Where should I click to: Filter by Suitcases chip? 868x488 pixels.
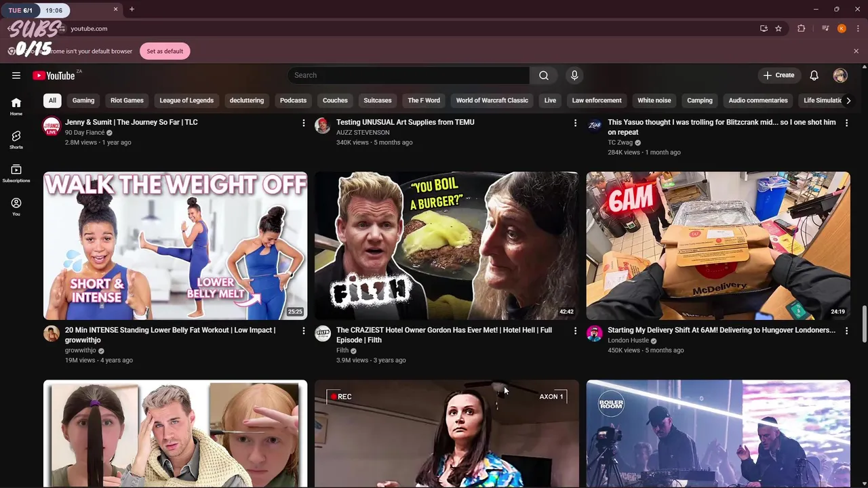pos(378,100)
